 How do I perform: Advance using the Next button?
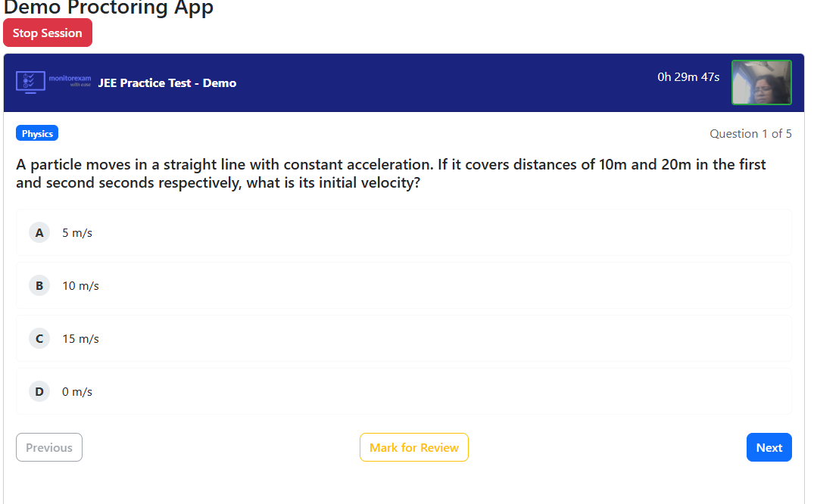click(x=769, y=447)
